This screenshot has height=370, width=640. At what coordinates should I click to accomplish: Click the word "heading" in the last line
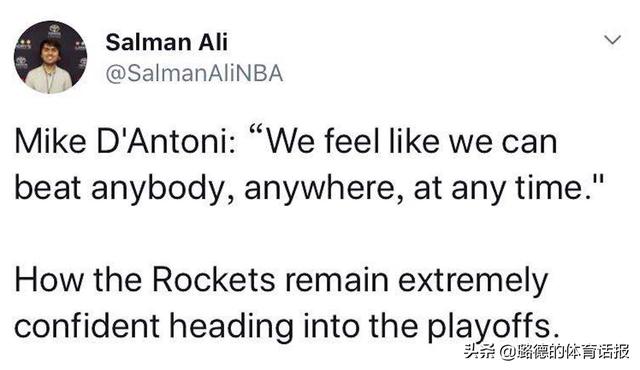pos(231,327)
